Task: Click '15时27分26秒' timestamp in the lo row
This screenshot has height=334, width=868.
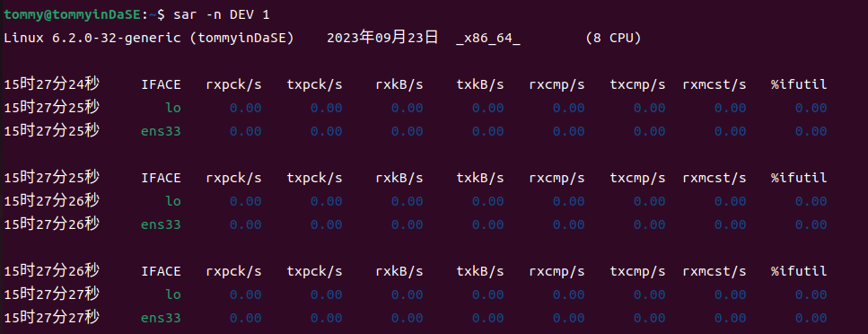Action: [x=51, y=200]
